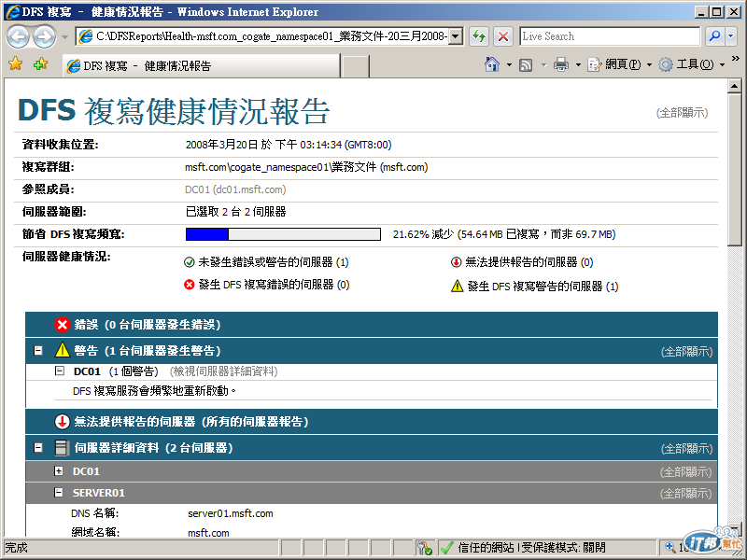Screen dimensions: 747x560
Task: Click the bandwidth savings progress bar
Action: click(283, 234)
